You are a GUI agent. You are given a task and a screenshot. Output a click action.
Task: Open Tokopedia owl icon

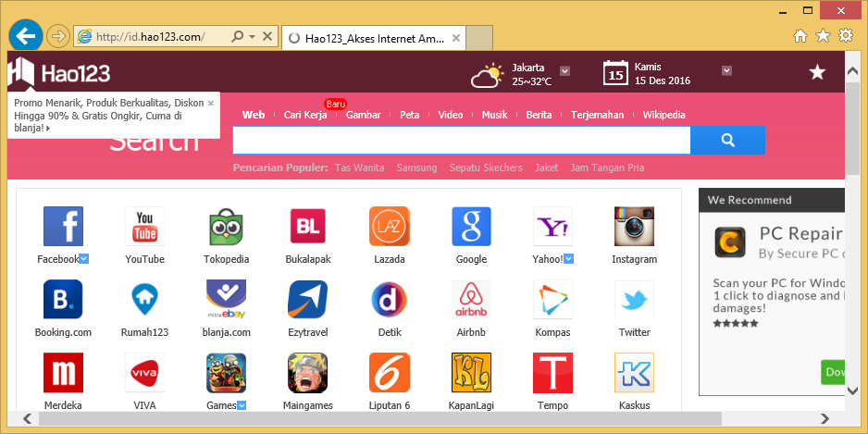click(226, 226)
